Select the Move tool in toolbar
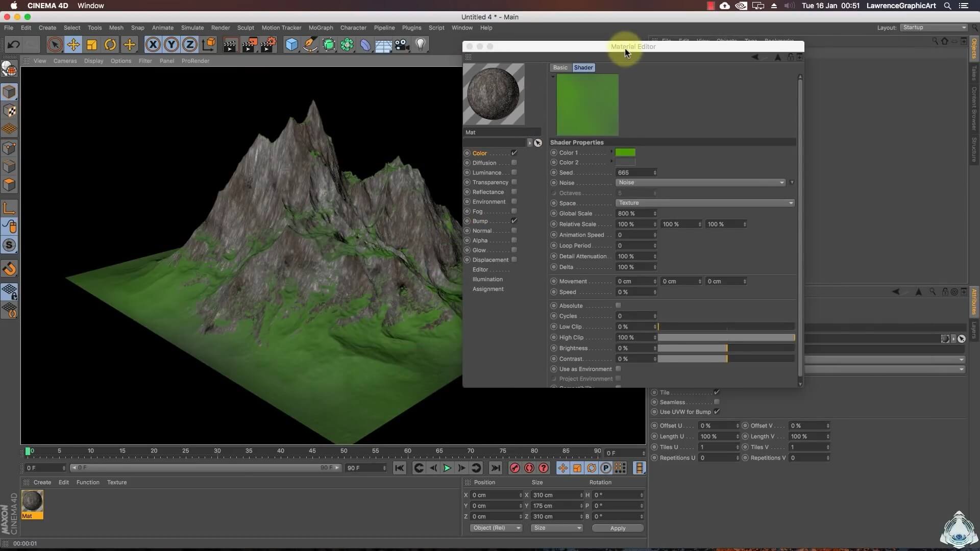 coord(73,45)
